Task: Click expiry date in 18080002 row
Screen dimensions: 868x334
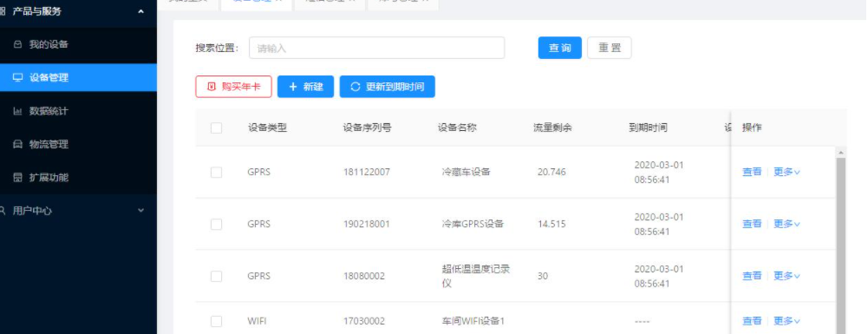Action: pyautogui.click(x=659, y=276)
